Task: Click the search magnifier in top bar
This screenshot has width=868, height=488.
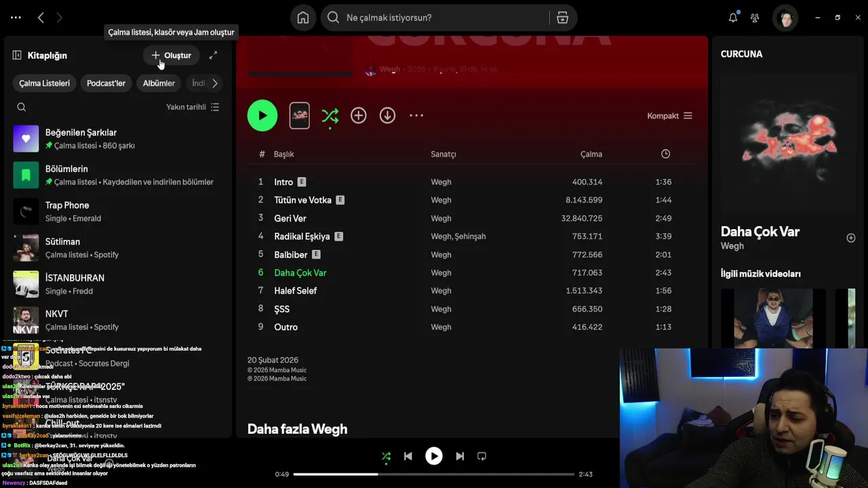Action: [333, 18]
